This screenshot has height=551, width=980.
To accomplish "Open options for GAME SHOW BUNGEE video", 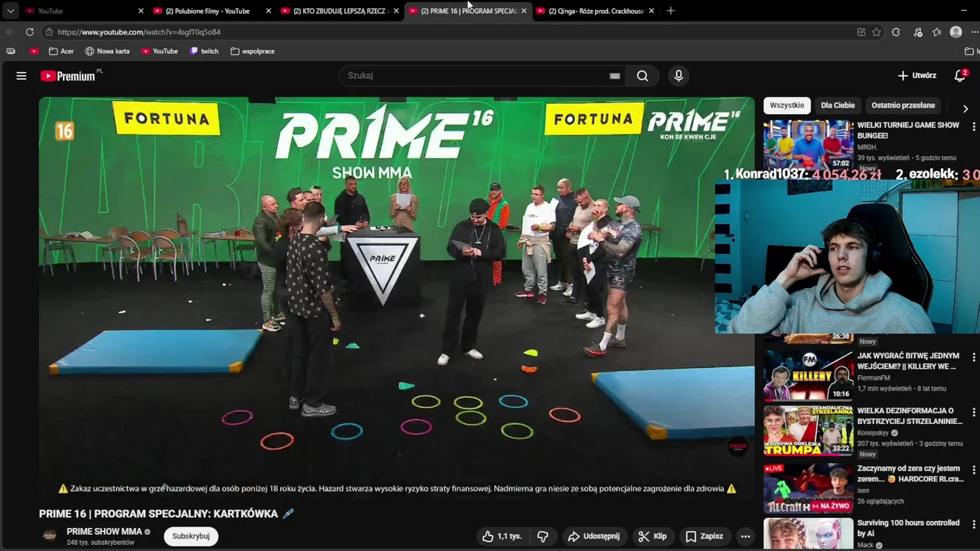I will (974, 126).
